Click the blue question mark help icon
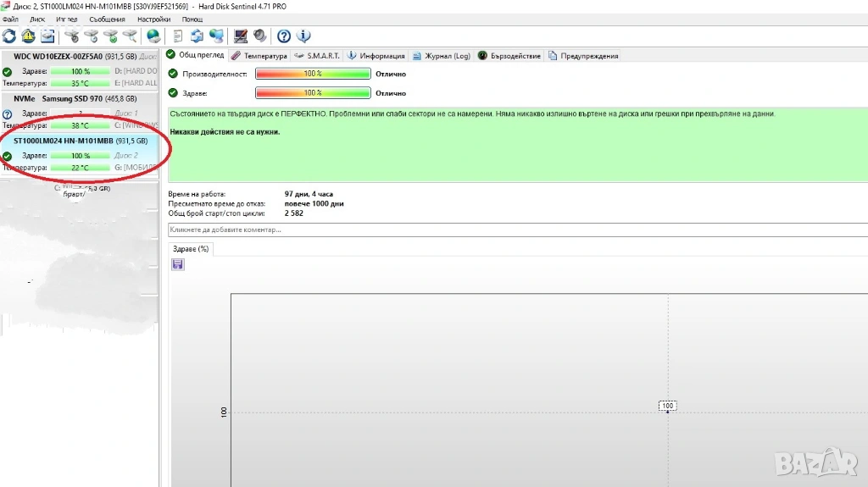868x487 pixels. point(284,36)
